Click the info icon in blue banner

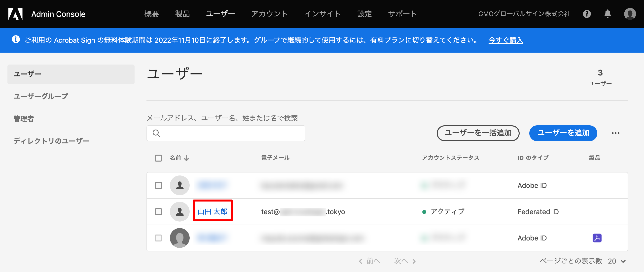[16, 39]
